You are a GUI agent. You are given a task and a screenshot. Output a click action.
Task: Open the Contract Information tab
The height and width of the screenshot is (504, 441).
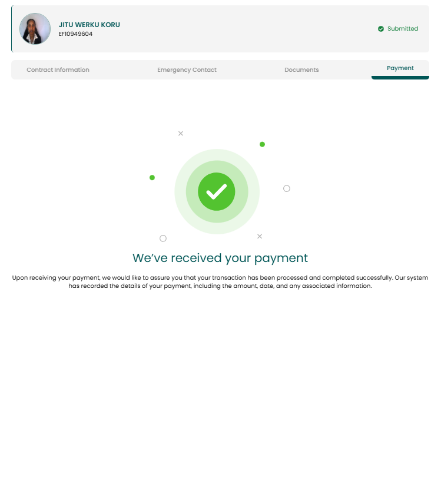click(x=58, y=69)
